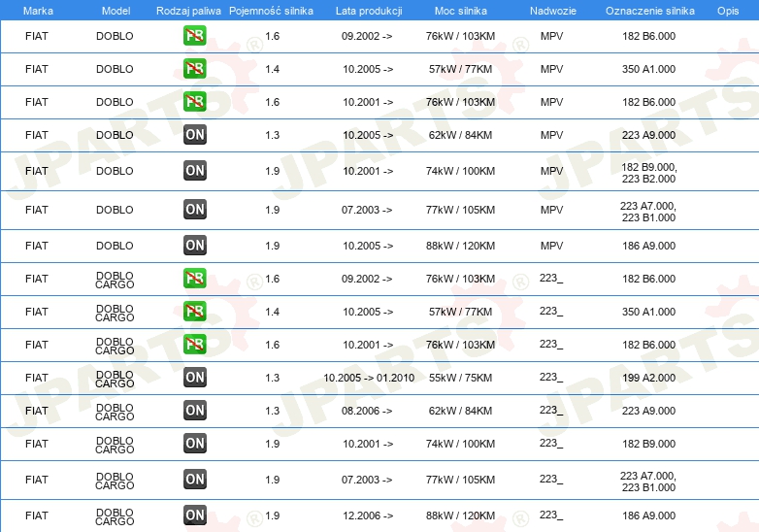
Task: Click the PB icon in the DOBLO CARGO 10.2001 1.6 row
Action: point(194,345)
